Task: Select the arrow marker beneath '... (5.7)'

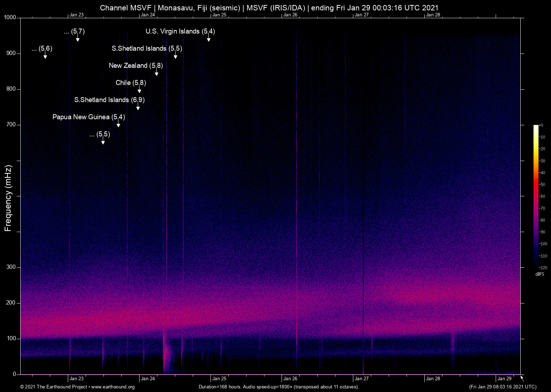Action: [x=77, y=39]
